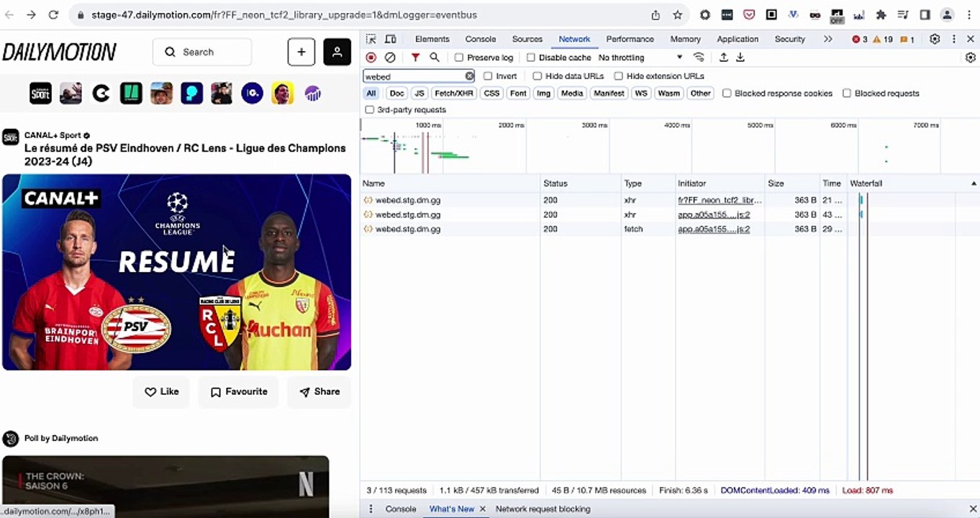This screenshot has height=518, width=980.
Task: Share the PSV Eindhoven video
Action: (319, 391)
